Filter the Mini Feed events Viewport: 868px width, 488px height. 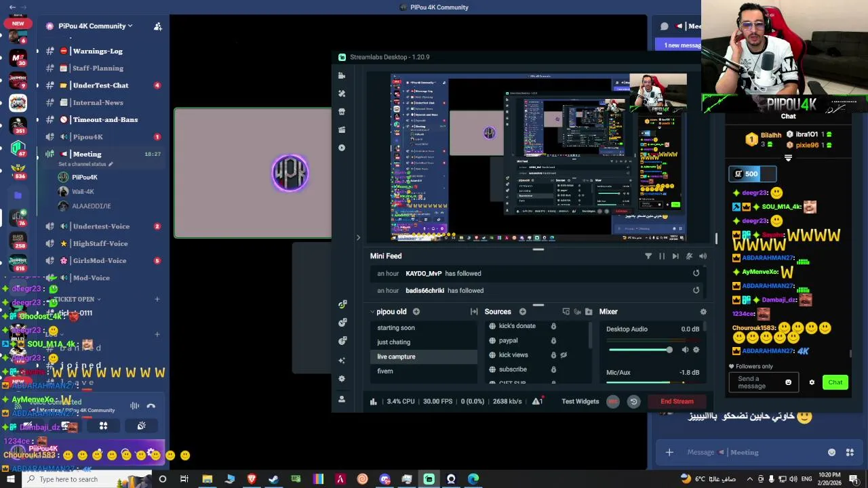[648, 256]
